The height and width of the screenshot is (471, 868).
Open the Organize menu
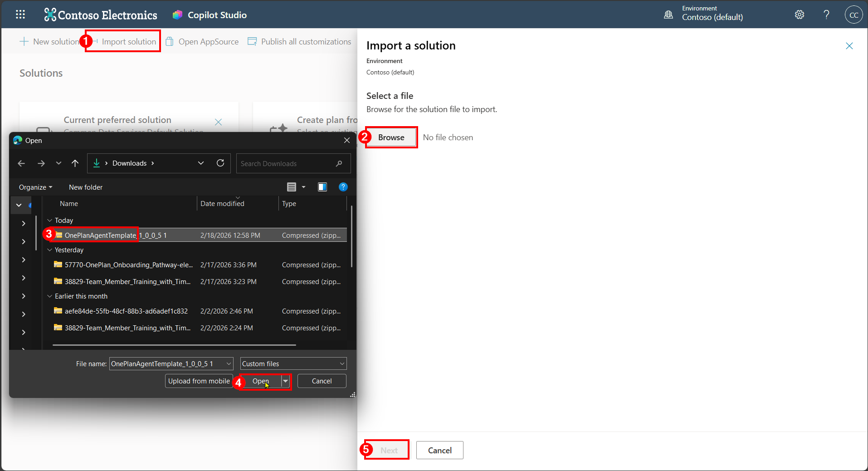[x=35, y=187]
